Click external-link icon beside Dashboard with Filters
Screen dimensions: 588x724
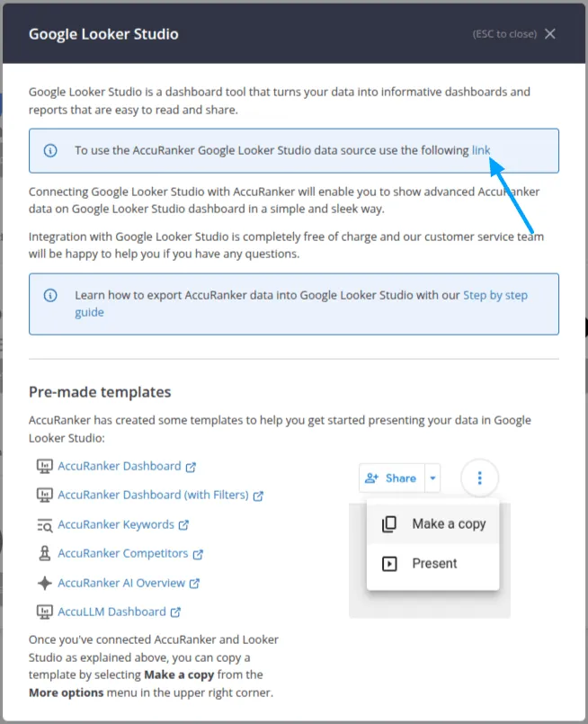tap(258, 496)
